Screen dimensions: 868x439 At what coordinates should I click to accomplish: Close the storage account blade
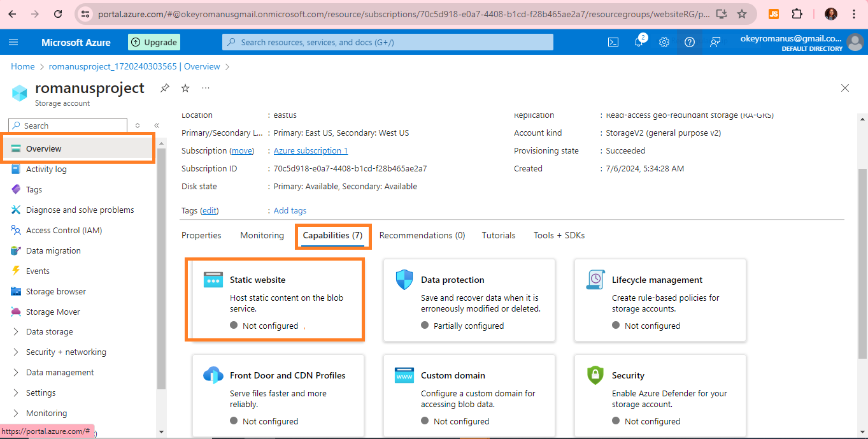pyautogui.click(x=845, y=88)
